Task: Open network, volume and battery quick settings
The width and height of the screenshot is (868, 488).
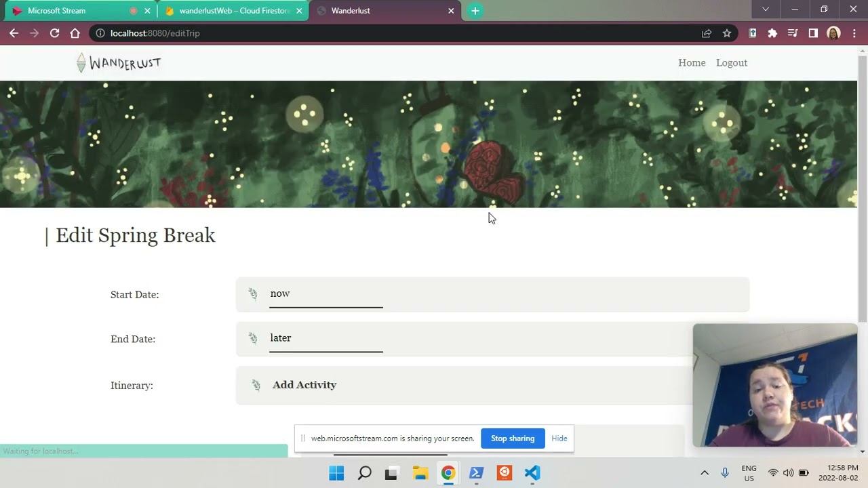Action: tap(788, 472)
